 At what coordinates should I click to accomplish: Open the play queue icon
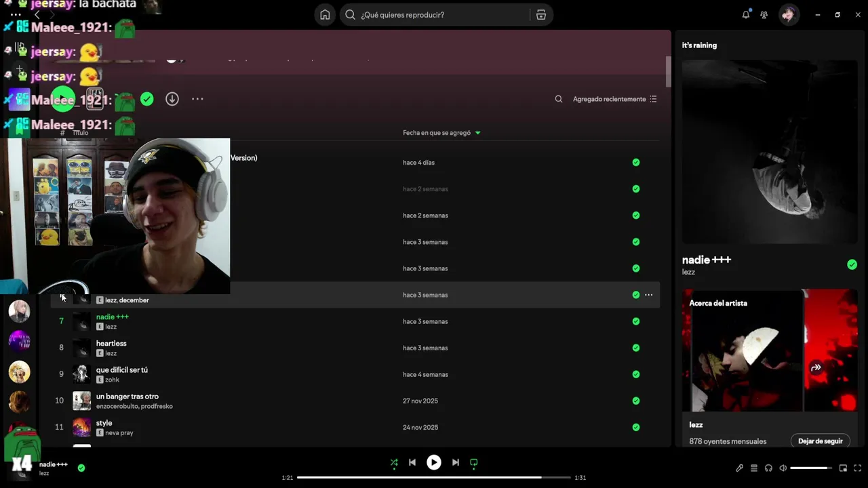pyautogui.click(x=754, y=468)
